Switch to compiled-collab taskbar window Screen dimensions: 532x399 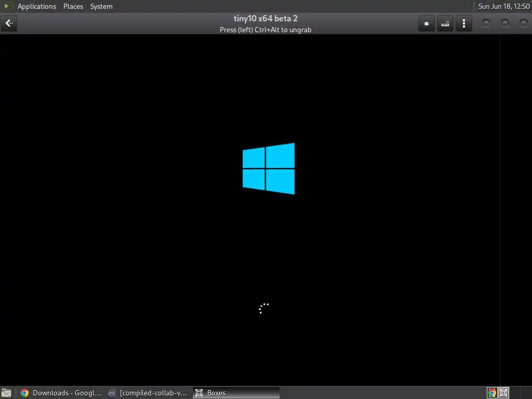click(148, 393)
